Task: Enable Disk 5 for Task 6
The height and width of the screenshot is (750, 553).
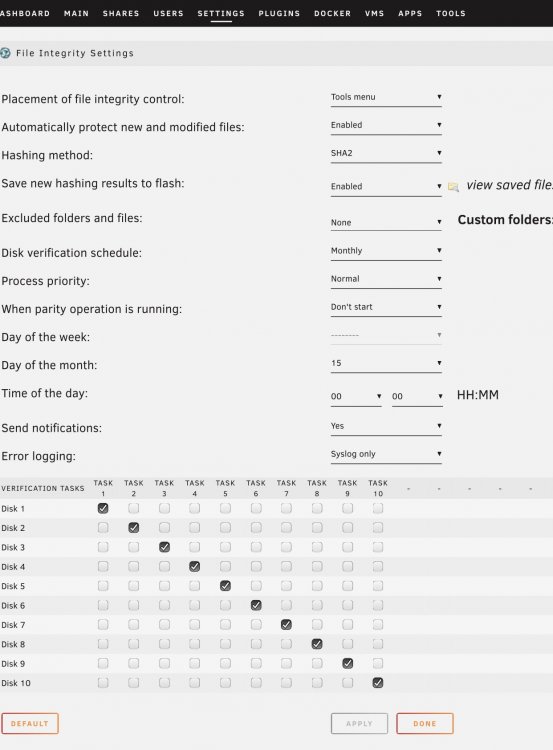Action: [256, 585]
